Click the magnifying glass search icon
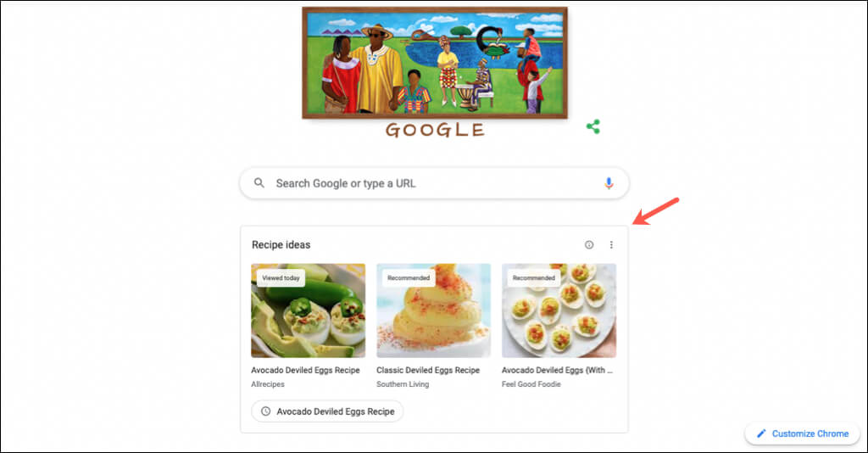 click(259, 183)
